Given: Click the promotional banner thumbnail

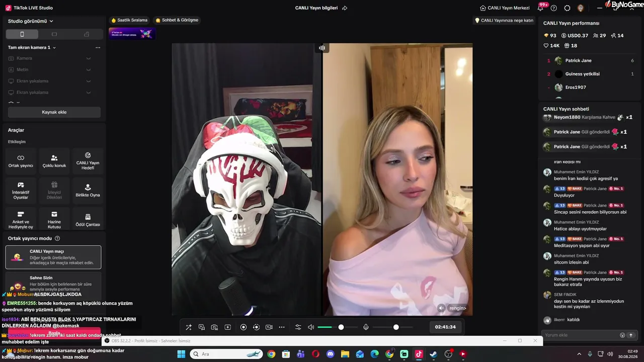Looking at the screenshot, I should pos(132,34).
